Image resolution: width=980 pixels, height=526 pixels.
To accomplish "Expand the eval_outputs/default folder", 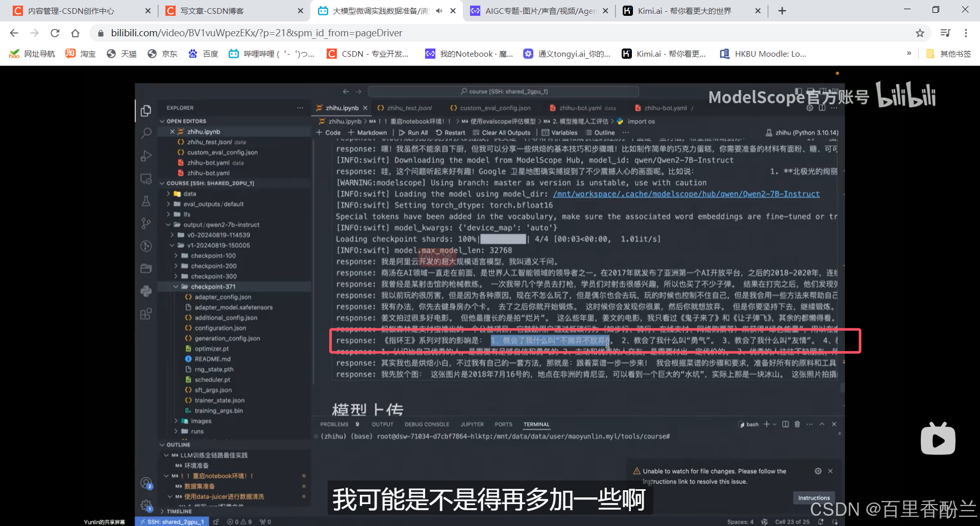I will [x=168, y=204].
